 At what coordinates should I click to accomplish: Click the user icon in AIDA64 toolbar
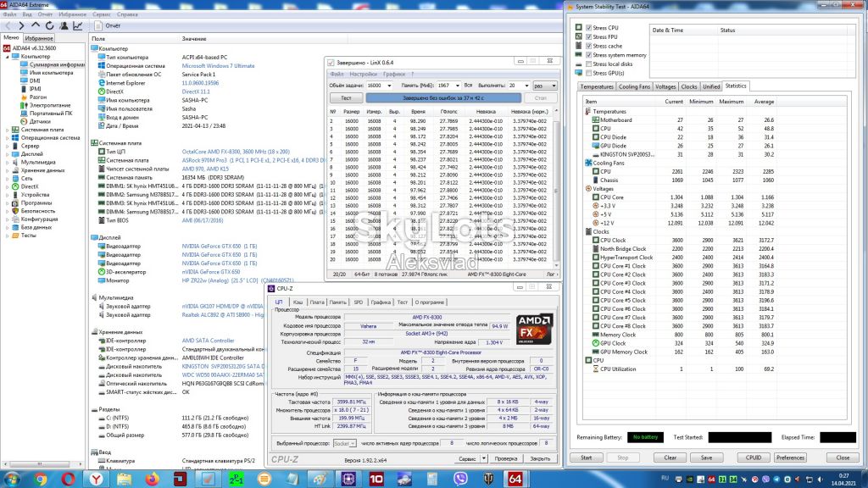[x=64, y=26]
